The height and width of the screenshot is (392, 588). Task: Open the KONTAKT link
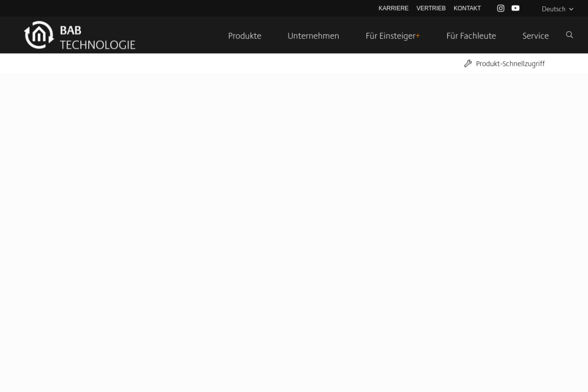pyautogui.click(x=467, y=8)
